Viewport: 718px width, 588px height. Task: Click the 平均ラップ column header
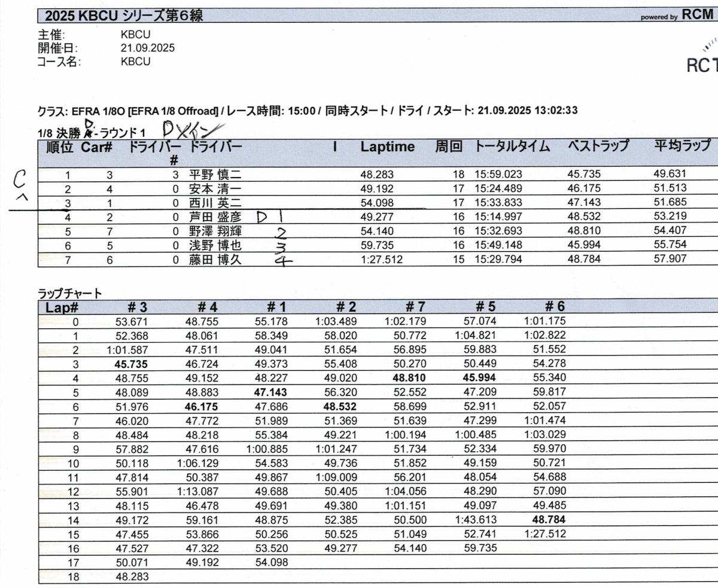(x=682, y=147)
